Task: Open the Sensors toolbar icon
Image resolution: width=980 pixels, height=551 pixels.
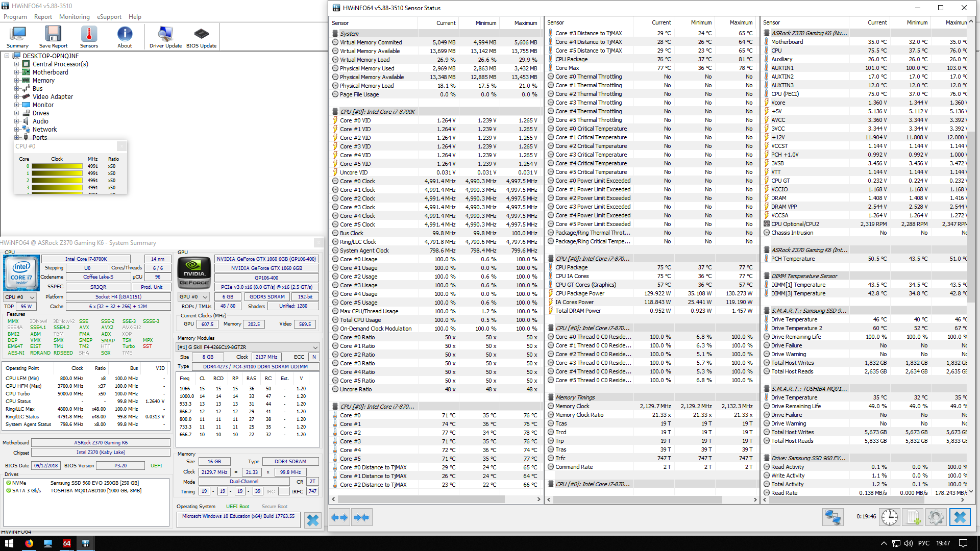Action: point(89,37)
